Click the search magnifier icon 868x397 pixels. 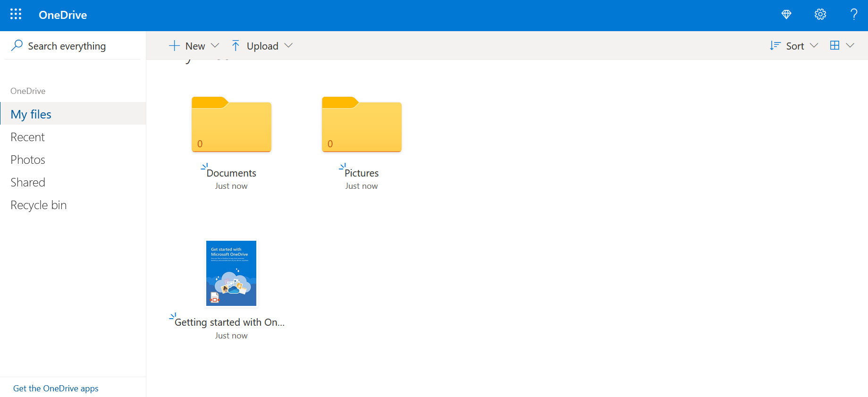click(x=17, y=45)
